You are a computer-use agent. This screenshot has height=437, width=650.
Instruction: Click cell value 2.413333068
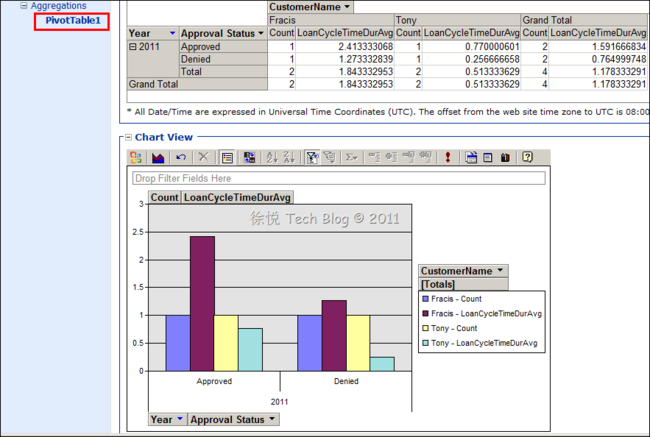(x=344, y=46)
